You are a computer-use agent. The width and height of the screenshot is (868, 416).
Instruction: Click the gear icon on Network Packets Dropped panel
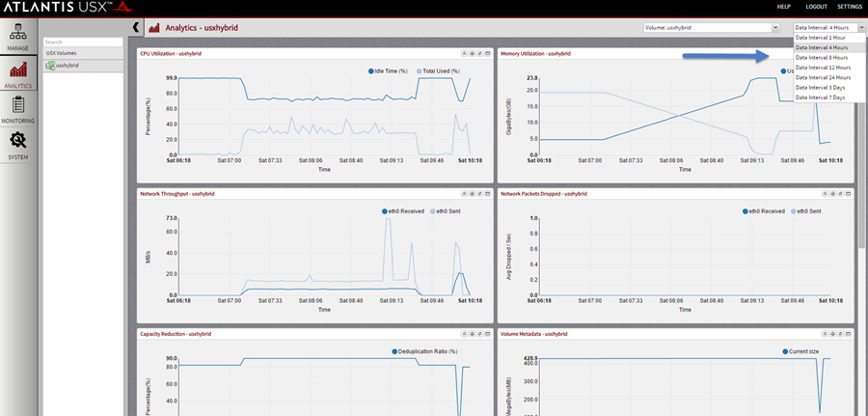point(832,194)
